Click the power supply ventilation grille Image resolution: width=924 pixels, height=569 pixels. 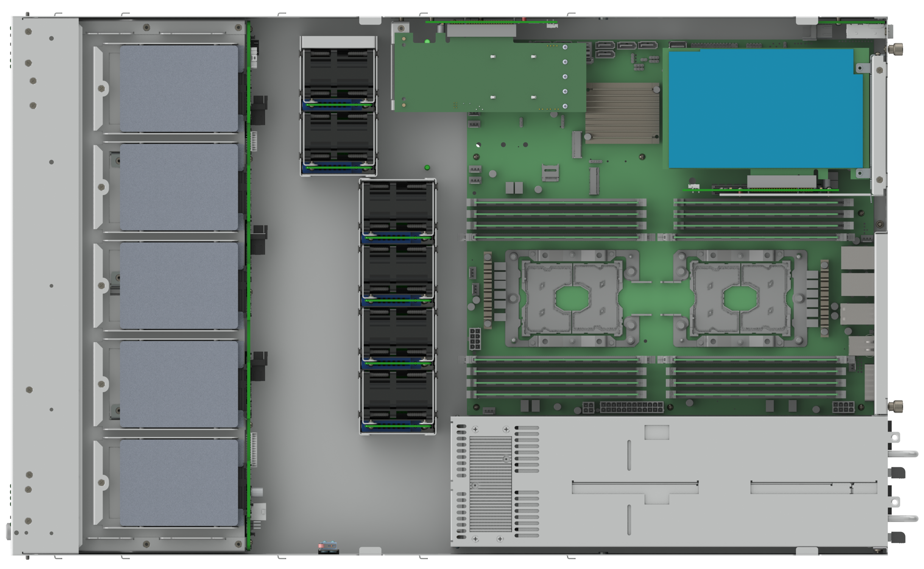[490, 484]
